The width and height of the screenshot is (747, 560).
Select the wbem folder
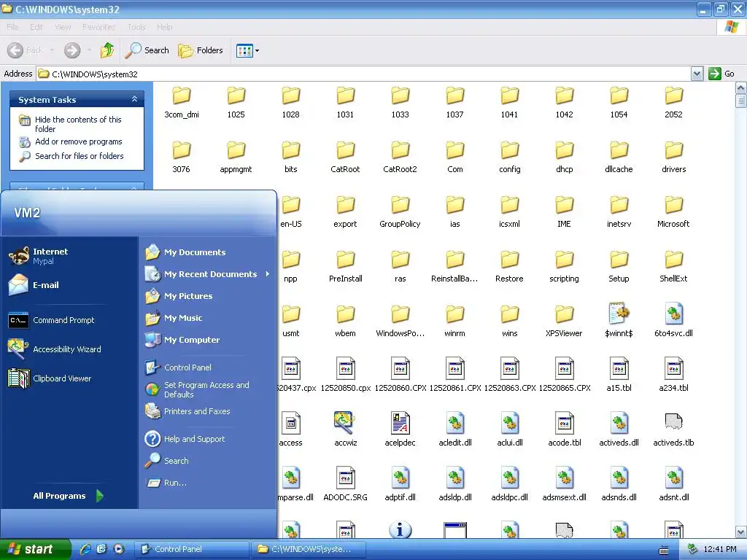click(x=345, y=322)
